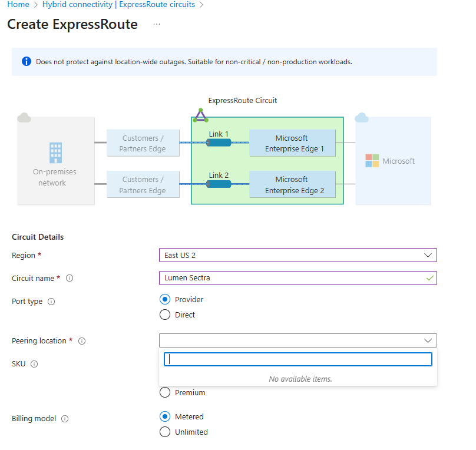The height and width of the screenshot is (450, 476).
Task: Select the Provider port type
Action: click(x=165, y=299)
